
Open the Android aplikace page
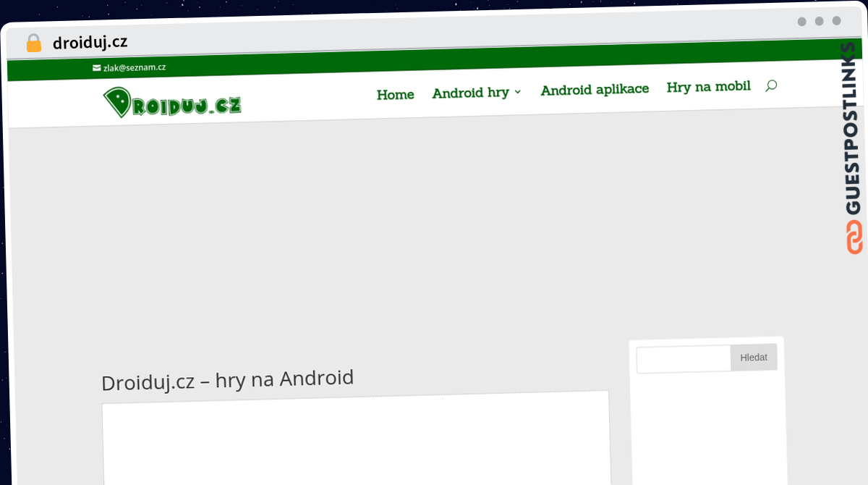click(595, 89)
